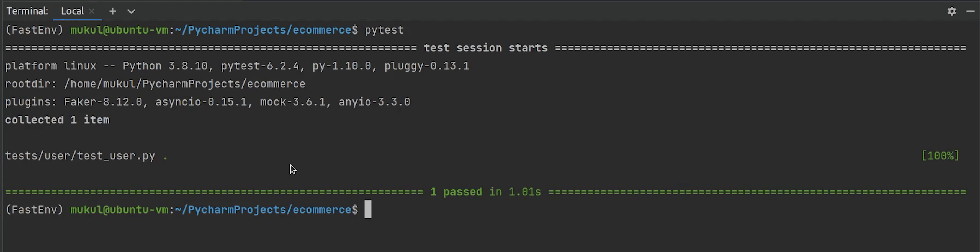980x252 pixels.
Task: Click the collected 1 item output line
Action: (x=57, y=120)
